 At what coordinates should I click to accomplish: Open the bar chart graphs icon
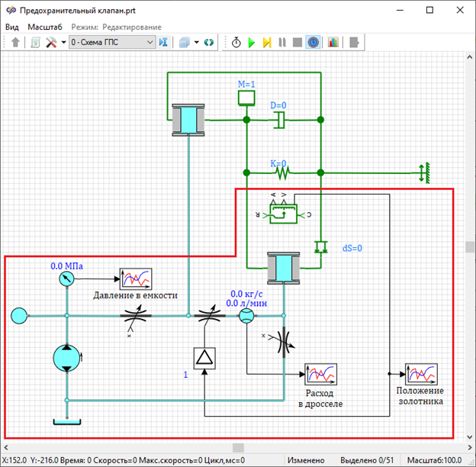click(333, 43)
